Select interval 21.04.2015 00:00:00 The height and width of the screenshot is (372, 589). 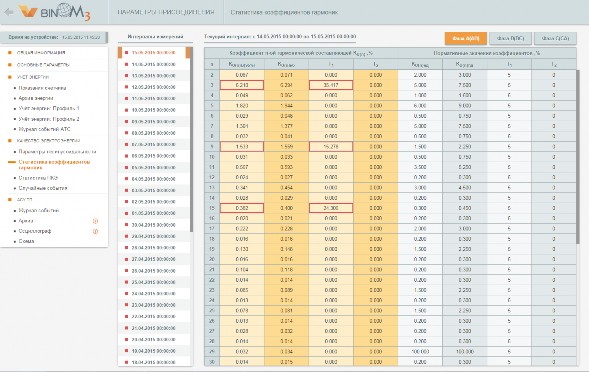(153, 328)
